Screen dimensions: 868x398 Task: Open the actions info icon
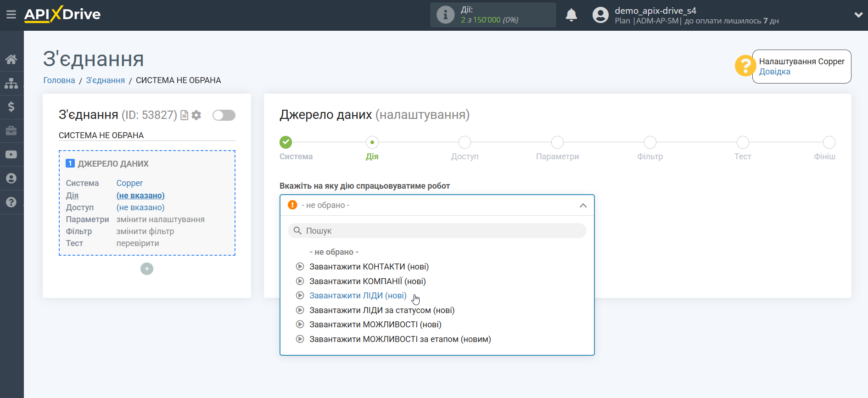pyautogui.click(x=445, y=15)
